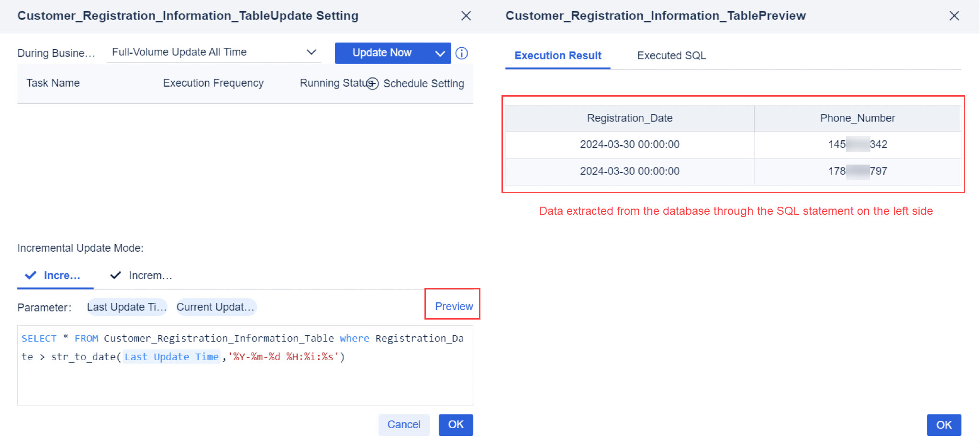Click the checkmark on the first Incremental mode tab
980x443 pixels.
[31, 275]
